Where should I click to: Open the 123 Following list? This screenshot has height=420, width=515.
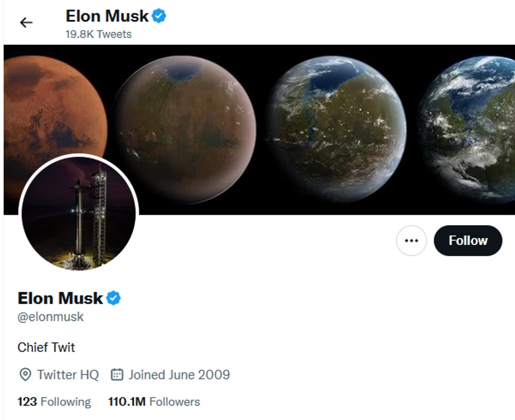click(x=54, y=401)
